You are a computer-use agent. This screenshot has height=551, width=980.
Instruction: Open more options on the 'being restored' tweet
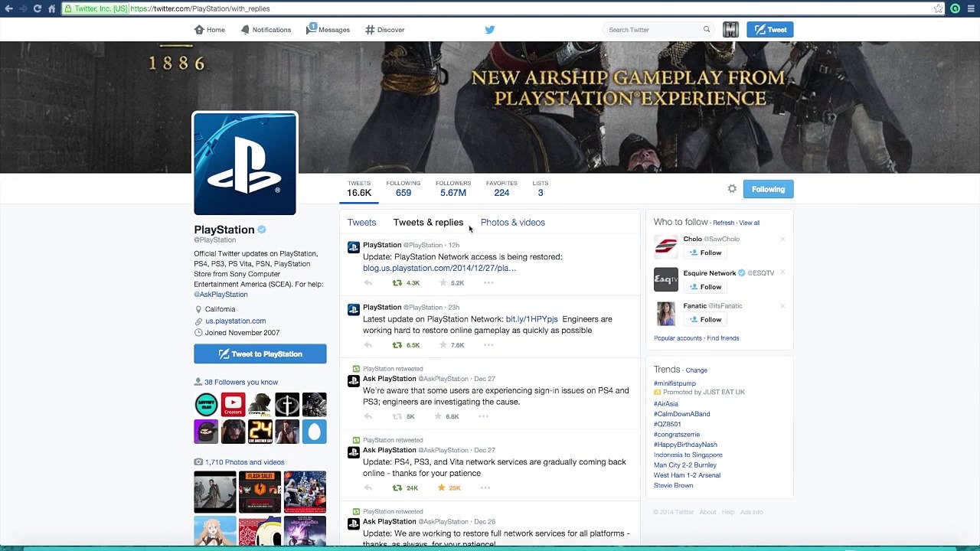(488, 283)
